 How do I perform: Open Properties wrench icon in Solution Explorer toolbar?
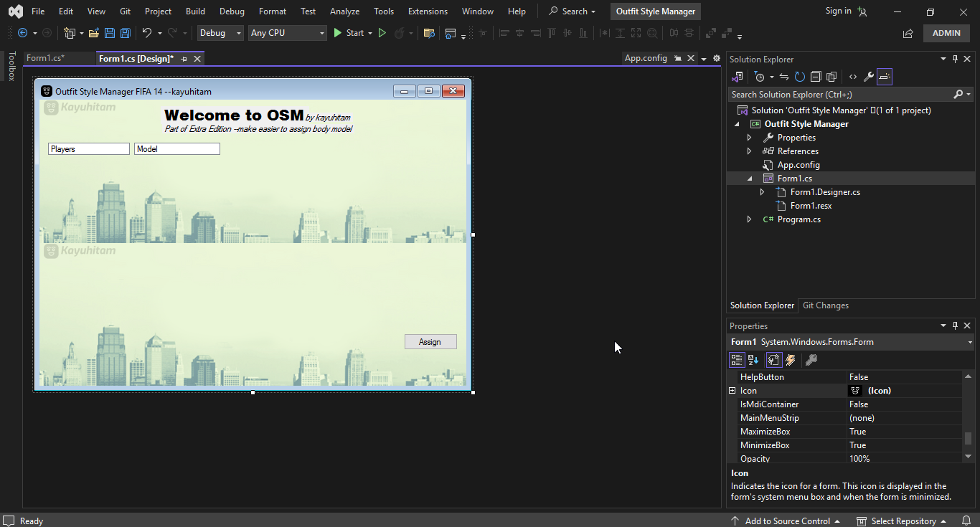point(868,77)
